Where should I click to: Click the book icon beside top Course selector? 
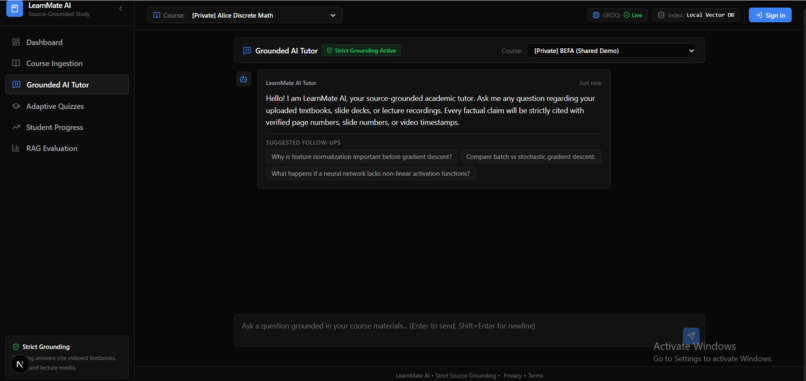tap(157, 15)
